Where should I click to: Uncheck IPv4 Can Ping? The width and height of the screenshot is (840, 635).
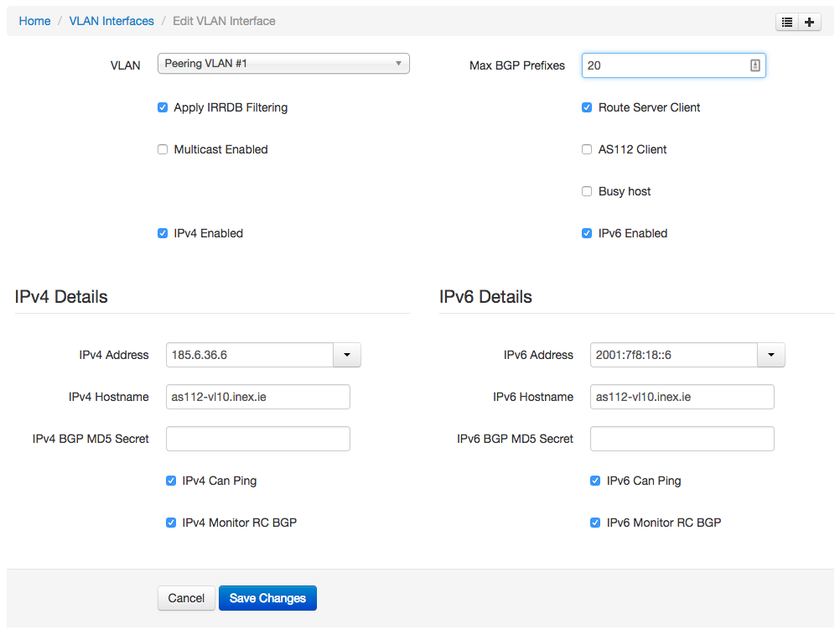pyautogui.click(x=171, y=481)
